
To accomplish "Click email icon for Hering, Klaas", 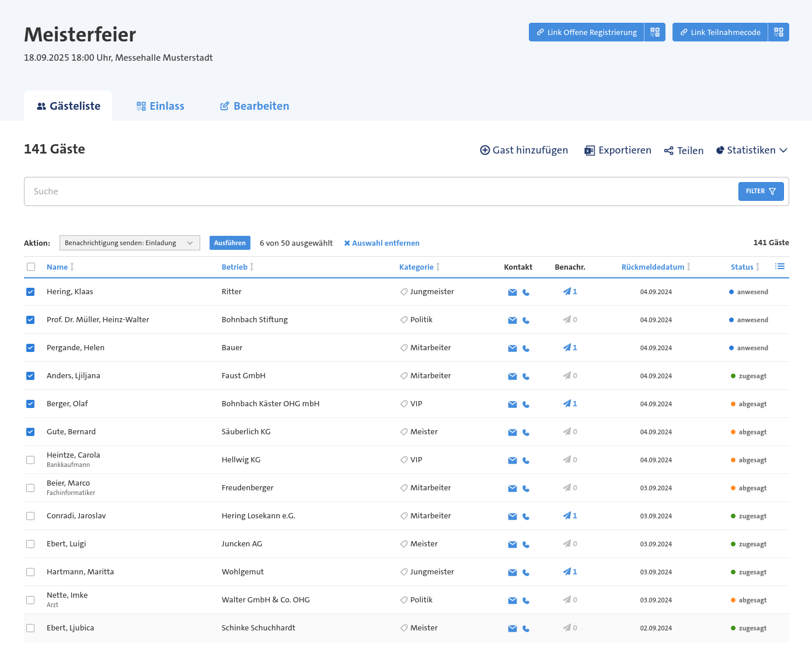I will [x=513, y=292].
